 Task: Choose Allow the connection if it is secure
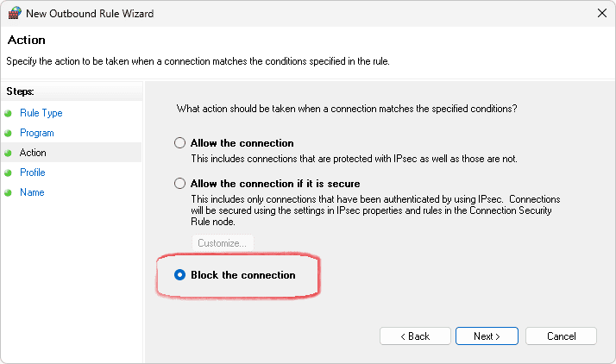[179, 184]
